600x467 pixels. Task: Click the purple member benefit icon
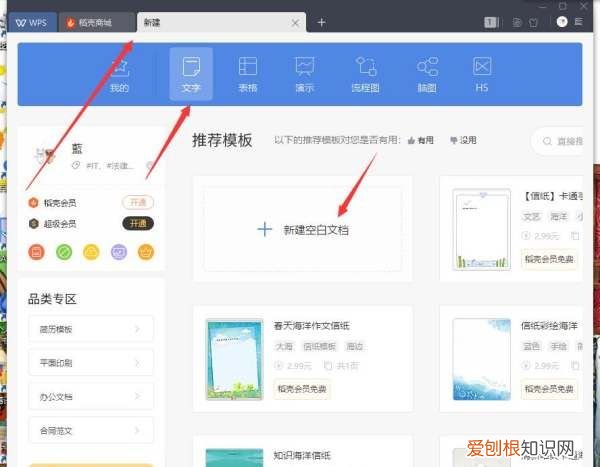(119, 252)
